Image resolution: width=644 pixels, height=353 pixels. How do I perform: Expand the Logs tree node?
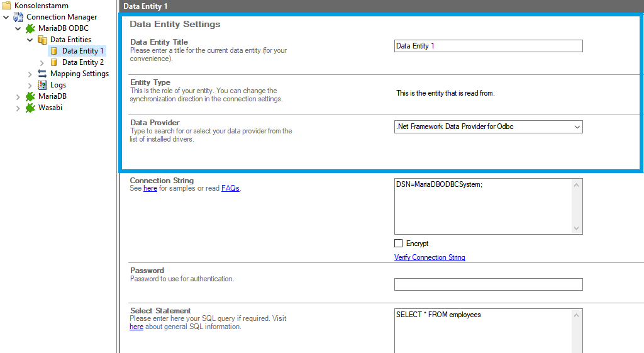pyautogui.click(x=30, y=85)
